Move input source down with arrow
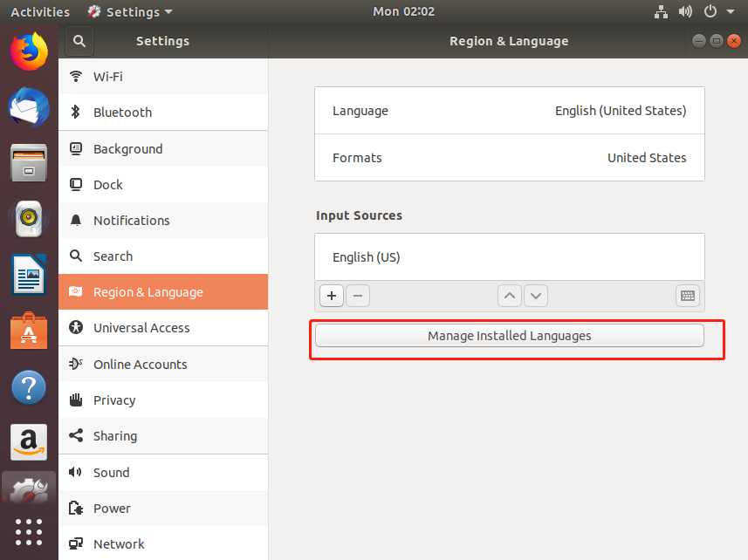 (x=536, y=296)
